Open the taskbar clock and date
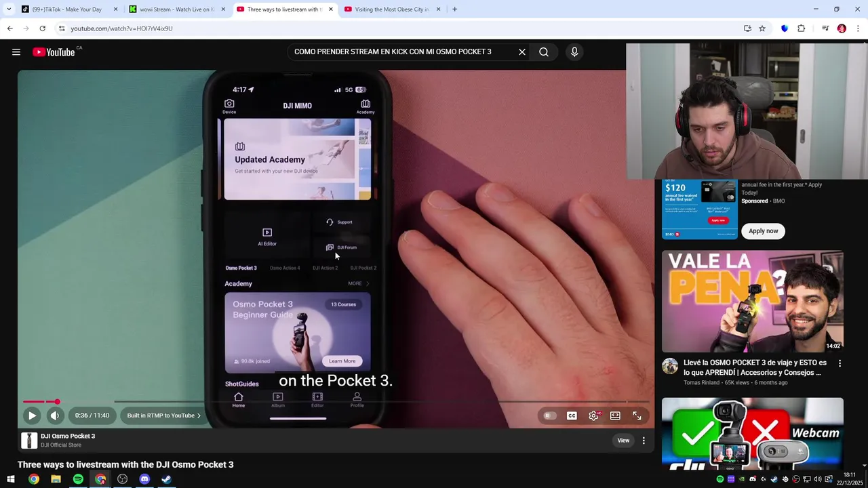Screen dimensions: 868x488 850,479
